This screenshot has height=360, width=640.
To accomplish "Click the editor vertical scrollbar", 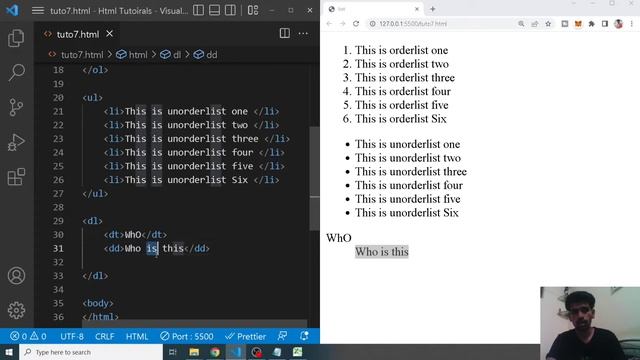I will point(314,178).
